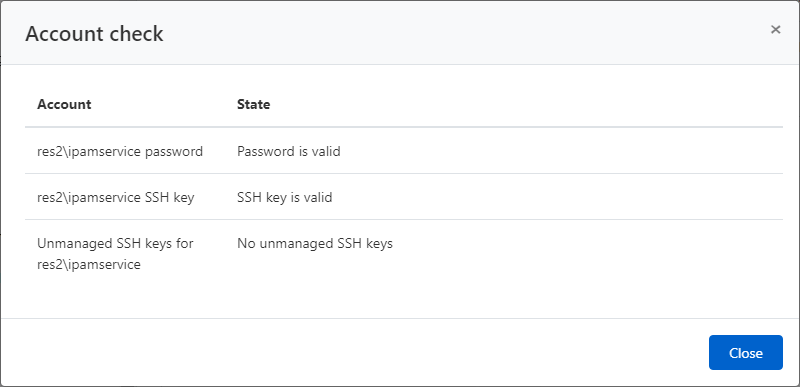The height and width of the screenshot is (387, 800).
Task: Dismiss the dialog using the X icon
Action: (x=776, y=30)
